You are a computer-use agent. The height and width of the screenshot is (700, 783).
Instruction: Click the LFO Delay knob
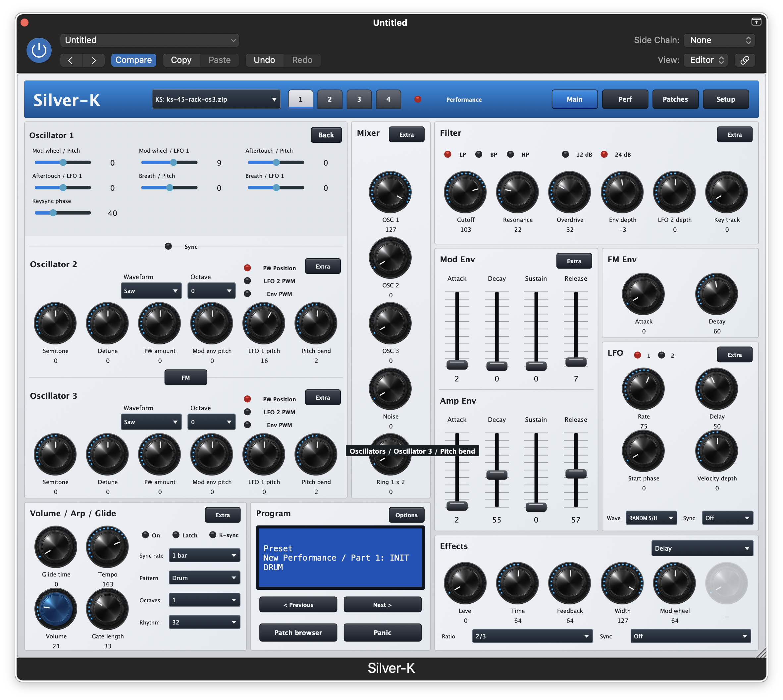[x=716, y=389]
